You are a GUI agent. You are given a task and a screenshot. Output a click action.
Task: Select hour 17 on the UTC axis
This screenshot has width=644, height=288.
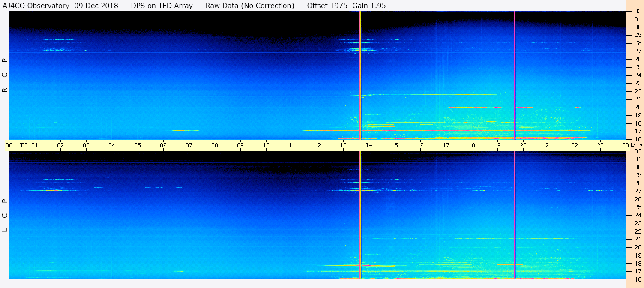point(446,145)
